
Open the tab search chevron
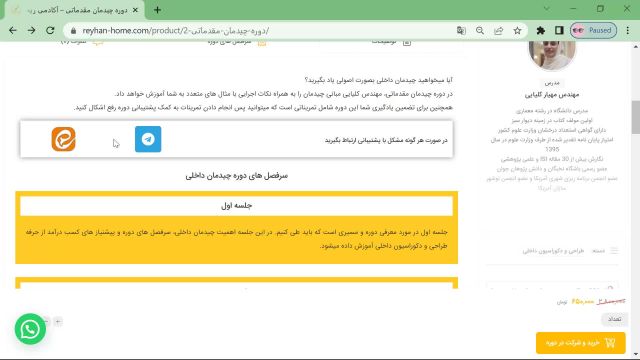pyautogui.click(x=547, y=9)
